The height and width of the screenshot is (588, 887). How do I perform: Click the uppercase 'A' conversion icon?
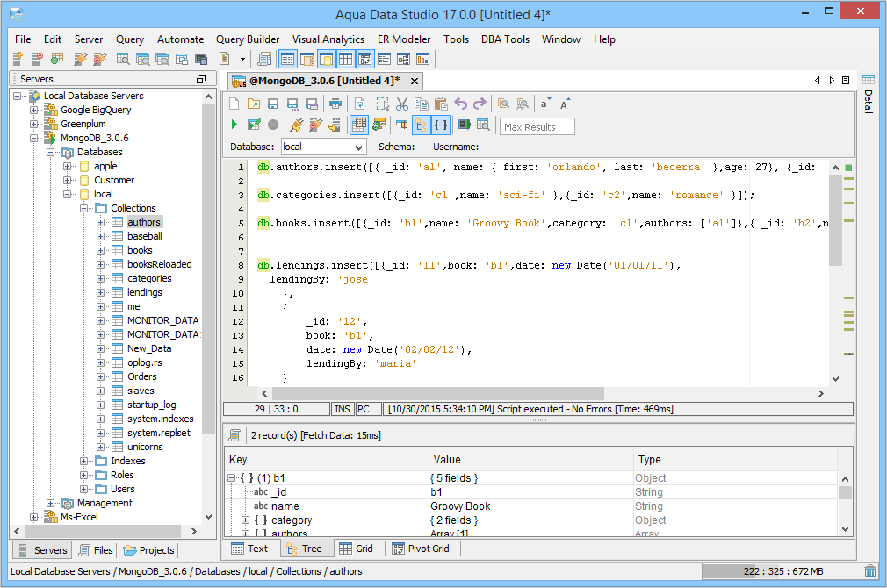565,104
